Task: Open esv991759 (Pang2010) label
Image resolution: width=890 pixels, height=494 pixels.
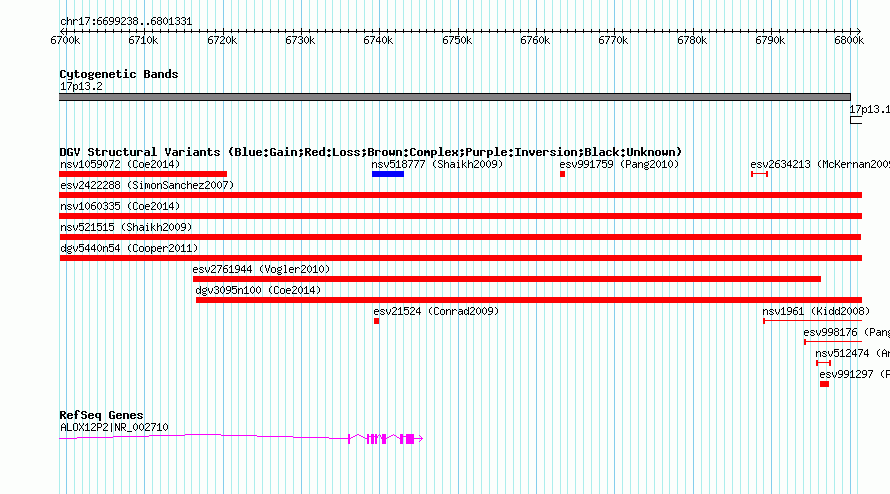Action: pyautogui.click(x=619, y=164)
